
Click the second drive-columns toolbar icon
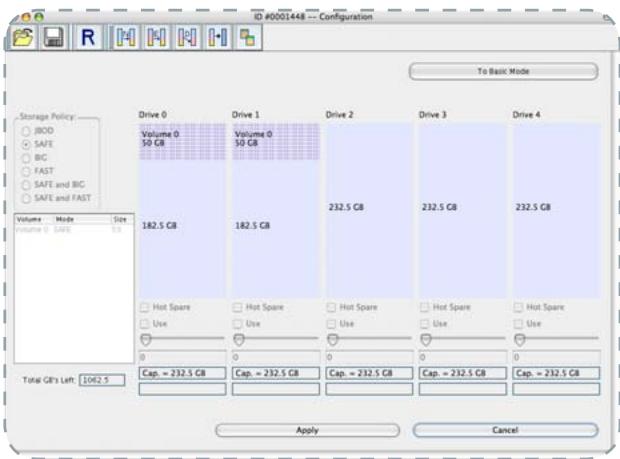(156, 38)
